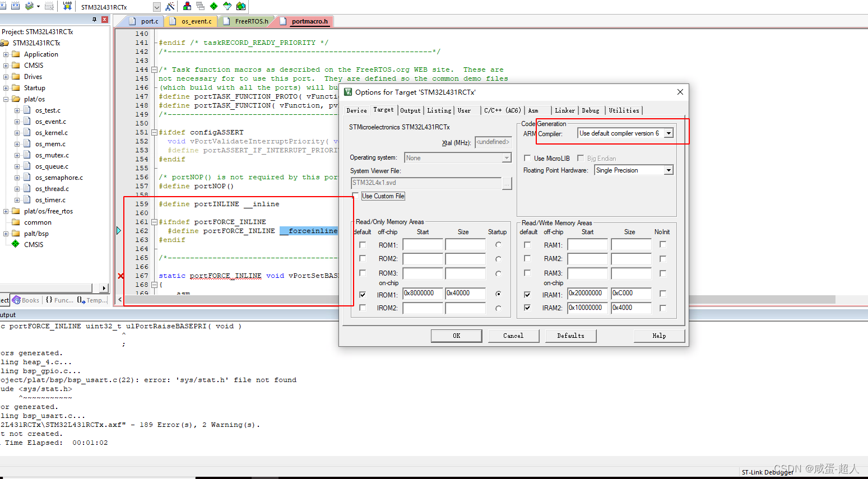
Task: Click the Rebuild all target files icon
Action: coord(16,6)
